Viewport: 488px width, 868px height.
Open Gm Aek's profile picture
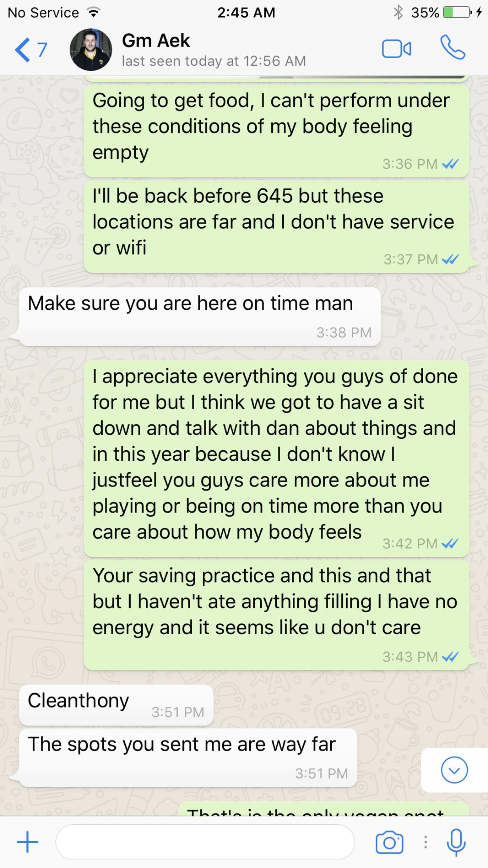pyautogui.click(x=91, y=49)
